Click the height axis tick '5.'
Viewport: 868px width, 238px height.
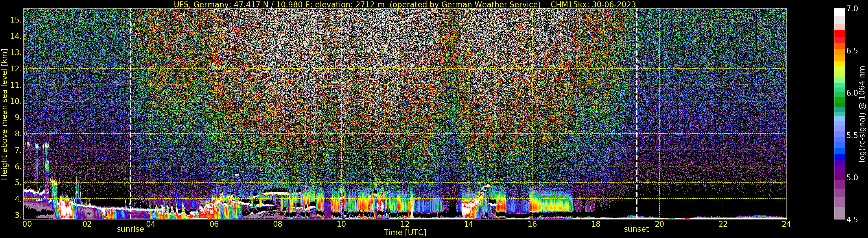pyautogui.click(x=18, y=183)
